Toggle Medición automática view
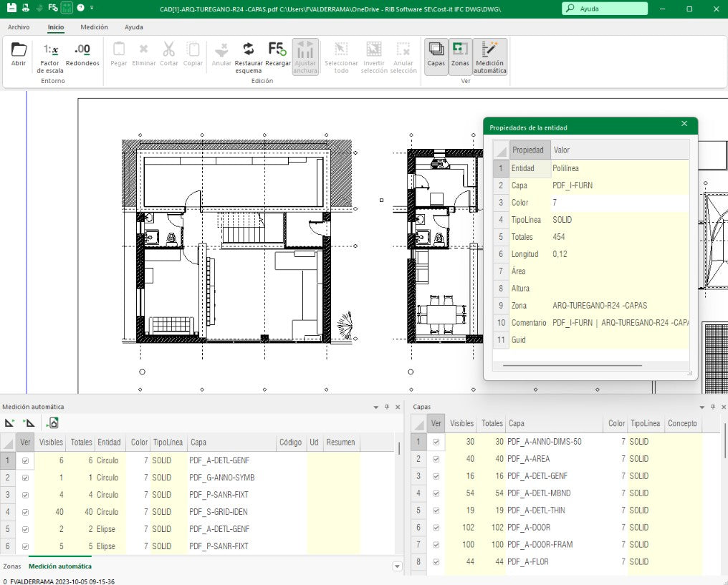Image resolution: width=728 pixels, height=585 pixels. pos(490,57)
